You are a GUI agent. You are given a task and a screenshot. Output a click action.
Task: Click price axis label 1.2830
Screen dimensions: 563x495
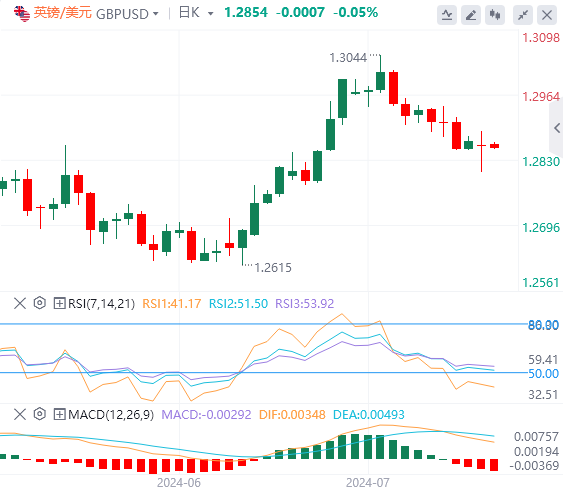(x=541, y=162)
